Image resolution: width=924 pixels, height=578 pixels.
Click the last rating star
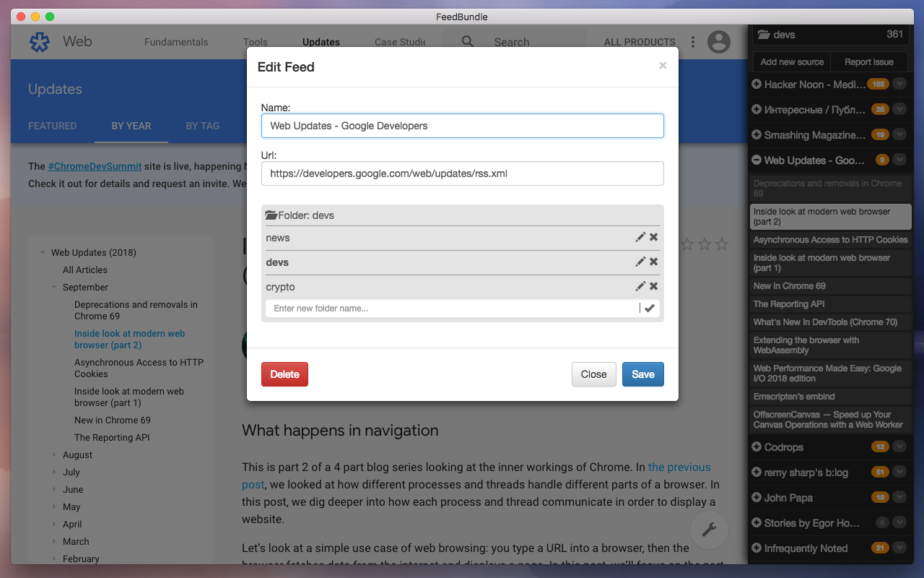(722, 245)
